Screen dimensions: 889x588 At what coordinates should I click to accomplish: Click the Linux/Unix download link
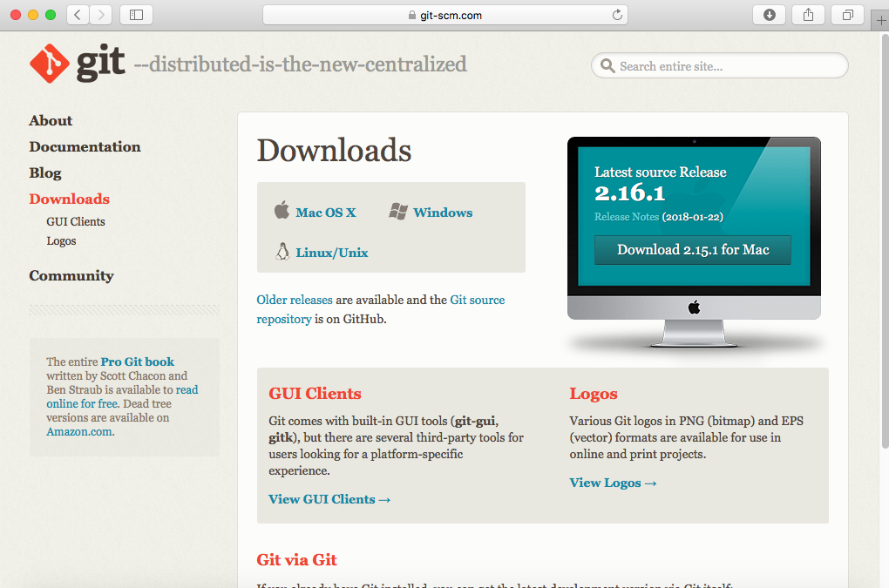(x=332, y=253)
